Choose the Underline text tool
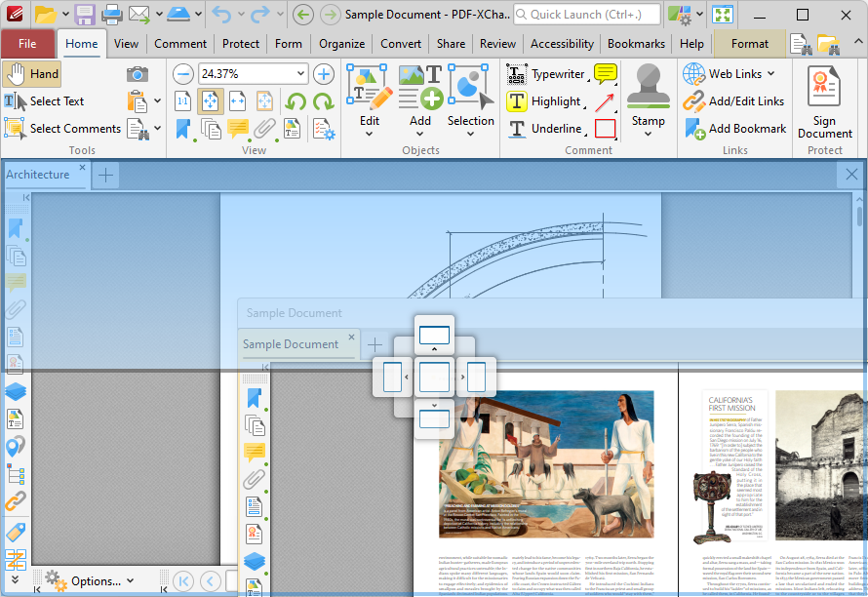The width and height of the screenshot is (868, 597). tap(545, 129)
